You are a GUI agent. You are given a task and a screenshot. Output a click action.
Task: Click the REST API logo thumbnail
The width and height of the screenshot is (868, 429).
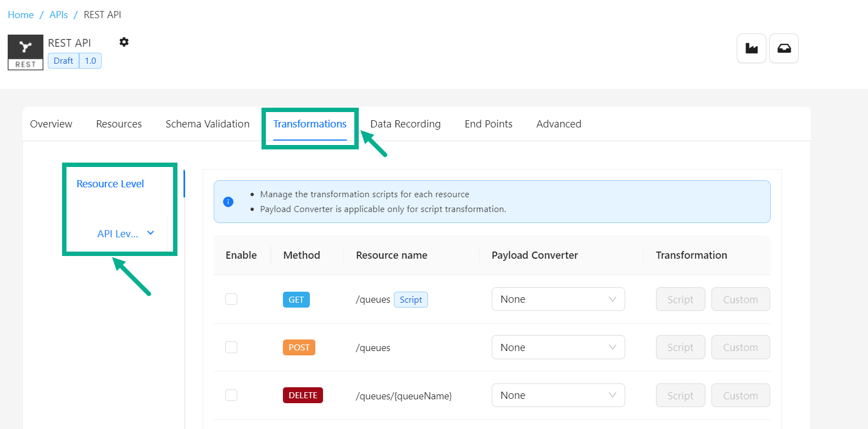[x=25, y=52]
